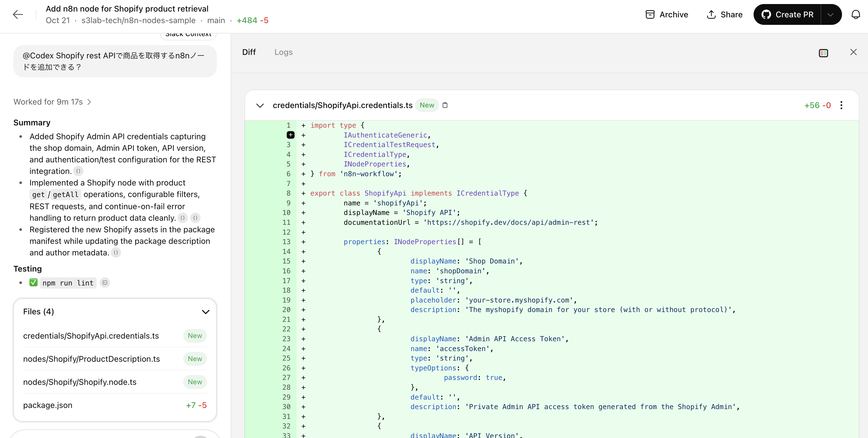Open the notifications bell

[856, 14]
